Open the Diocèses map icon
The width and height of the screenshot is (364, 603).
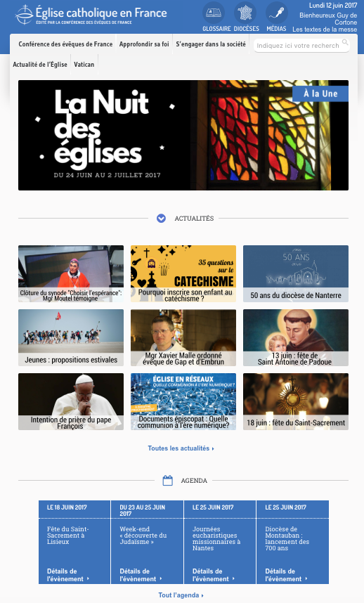point(245,13)
